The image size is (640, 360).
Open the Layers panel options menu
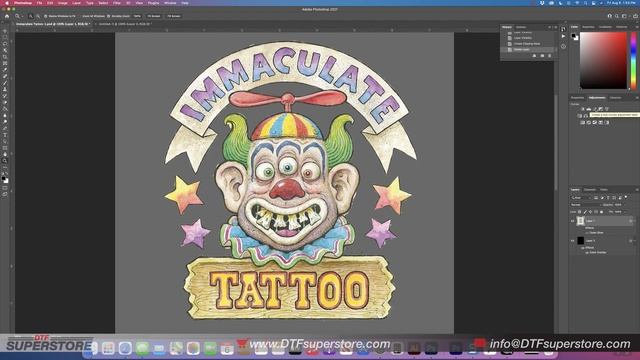[x=637, y=190]
